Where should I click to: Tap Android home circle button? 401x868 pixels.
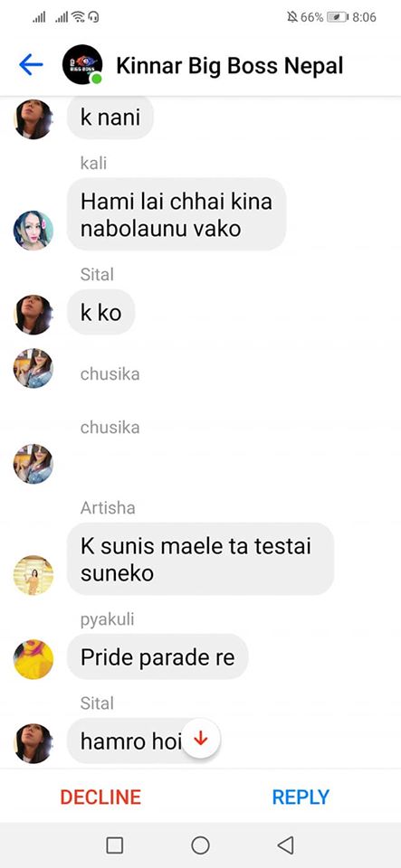(x=201, y=844)
